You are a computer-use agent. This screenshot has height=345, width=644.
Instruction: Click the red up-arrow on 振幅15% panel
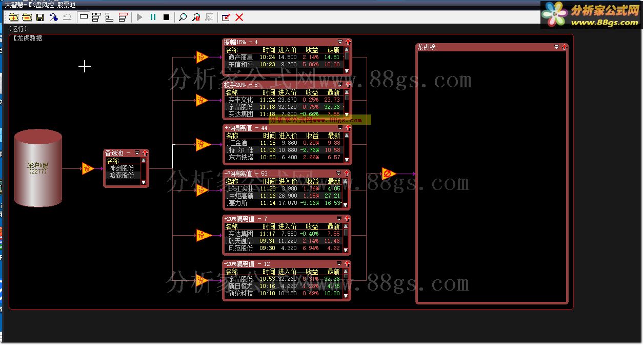click(x=348, y=42)
